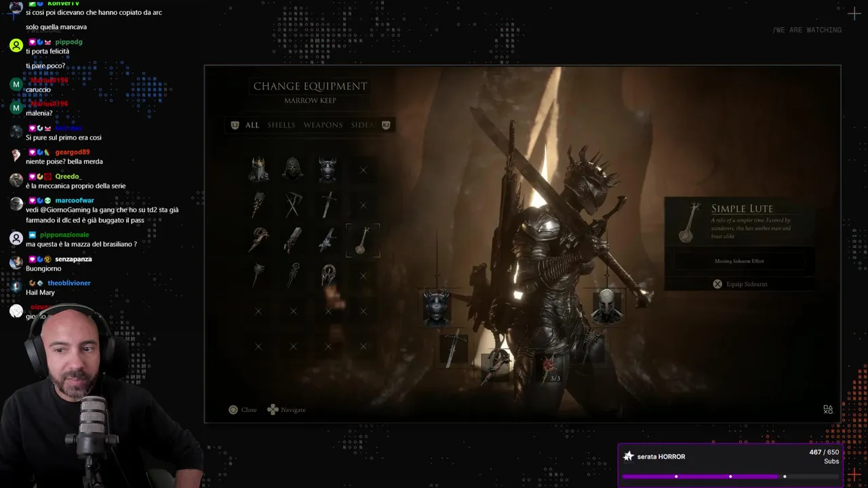Click the cross glyph beside Equip Sidearm

(x=717, y=284)
